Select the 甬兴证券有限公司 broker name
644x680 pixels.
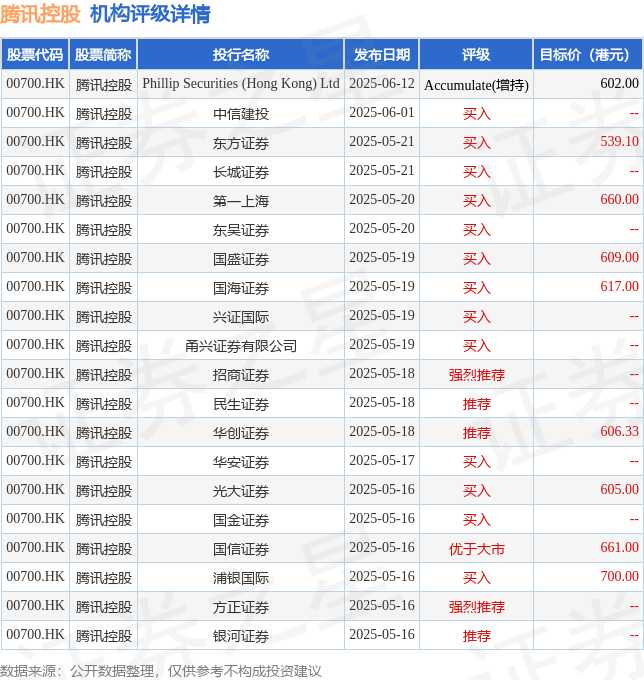(241, 346)
